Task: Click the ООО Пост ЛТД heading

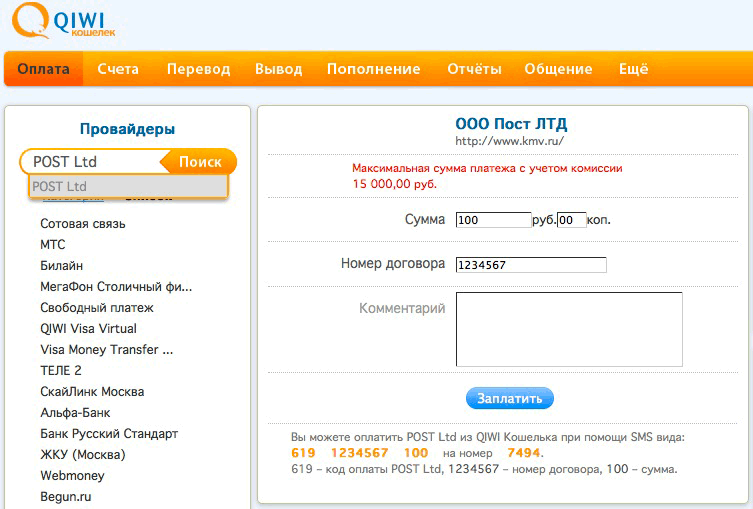Action: (x=511, y=124)
